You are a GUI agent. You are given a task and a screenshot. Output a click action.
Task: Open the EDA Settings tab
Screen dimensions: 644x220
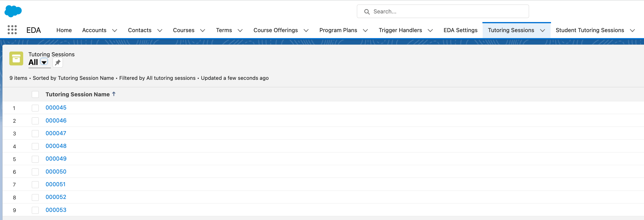point(460,30)
